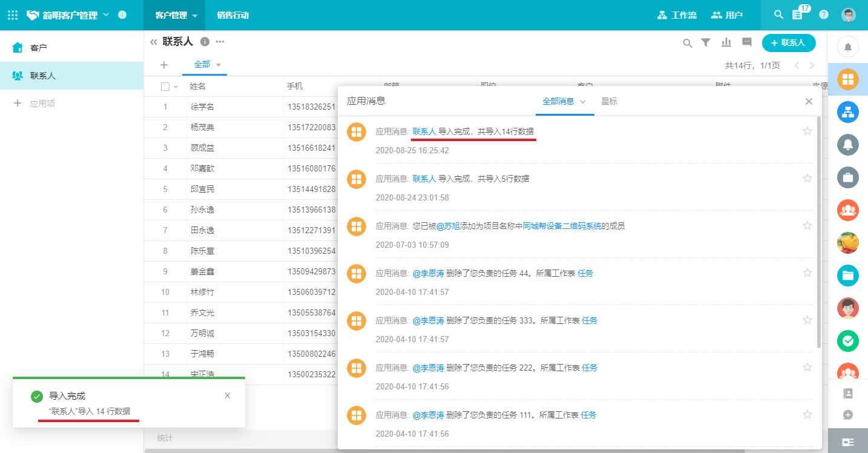Select 客户 in the left sidebar
868x453 pixels.
point(38,47)
